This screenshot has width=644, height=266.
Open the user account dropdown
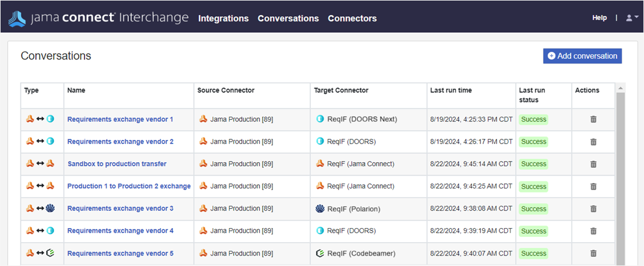(631, 18)
